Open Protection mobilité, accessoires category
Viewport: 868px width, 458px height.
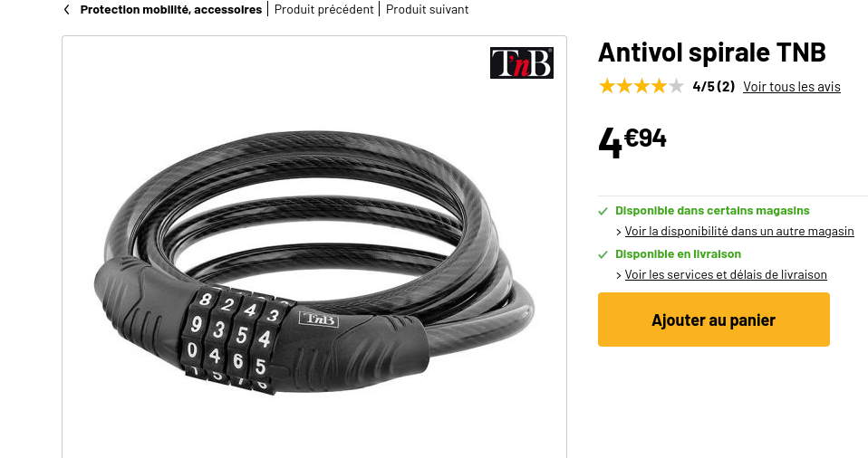(x=171, y=9)
